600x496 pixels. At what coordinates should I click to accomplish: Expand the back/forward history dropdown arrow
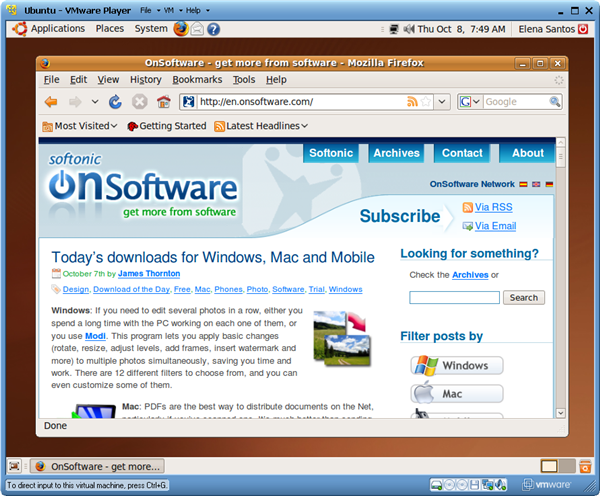[x=95, y=102]
